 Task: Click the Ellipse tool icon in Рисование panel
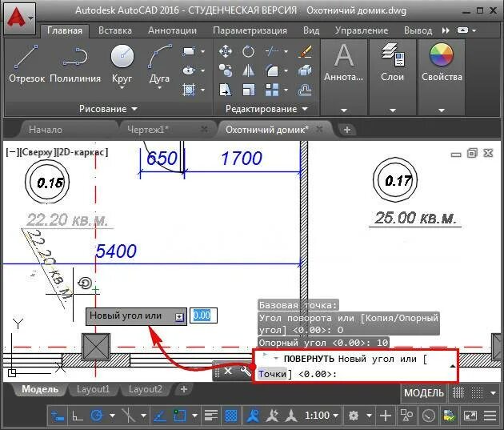189,70
